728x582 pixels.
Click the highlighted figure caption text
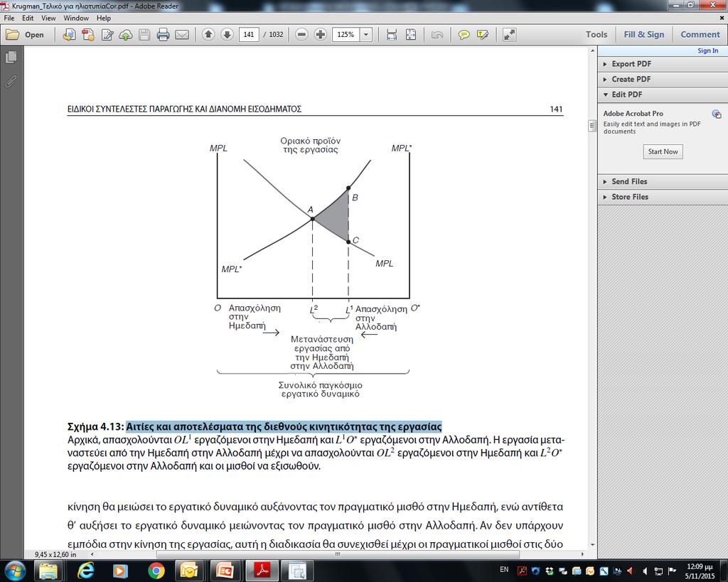pos(284,426)
